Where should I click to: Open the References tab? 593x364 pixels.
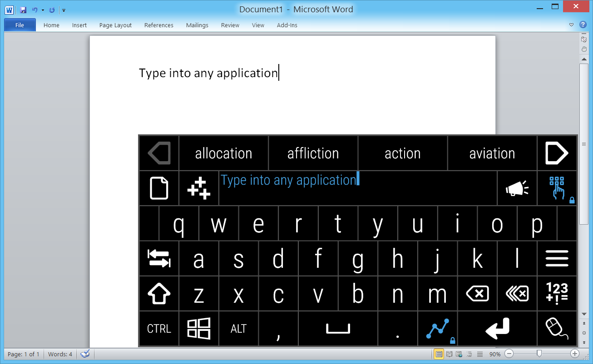point(159,25)
